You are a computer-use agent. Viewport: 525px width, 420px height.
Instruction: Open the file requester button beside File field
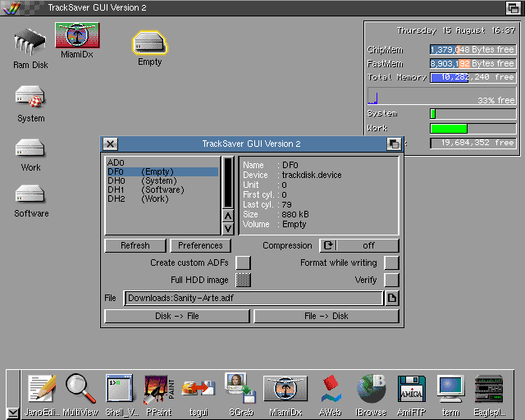tap(392, 298)
